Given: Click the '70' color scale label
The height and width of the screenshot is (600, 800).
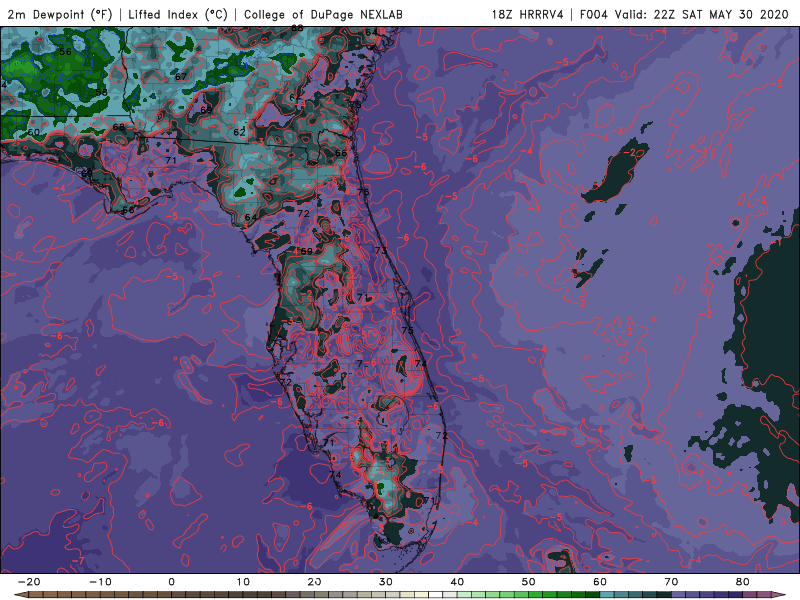Looking at the screenshot, I should coord(671,582).
